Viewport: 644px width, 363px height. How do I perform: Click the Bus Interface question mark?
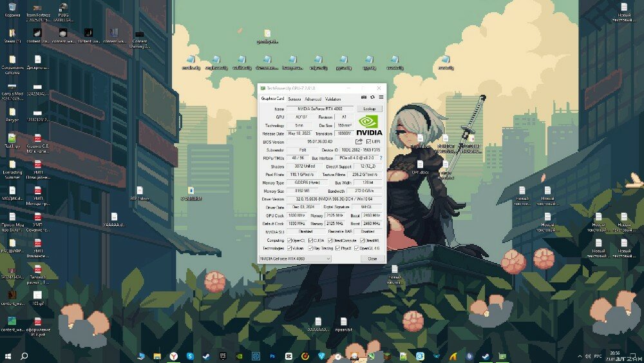(381, 158)
